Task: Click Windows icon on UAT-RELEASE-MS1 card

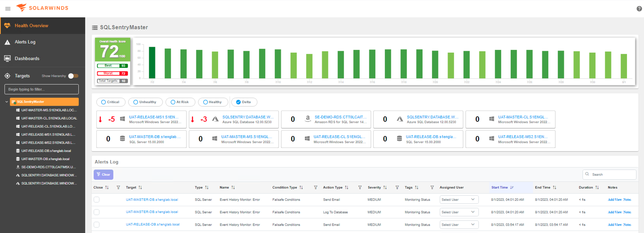Action: coord(122,119)
